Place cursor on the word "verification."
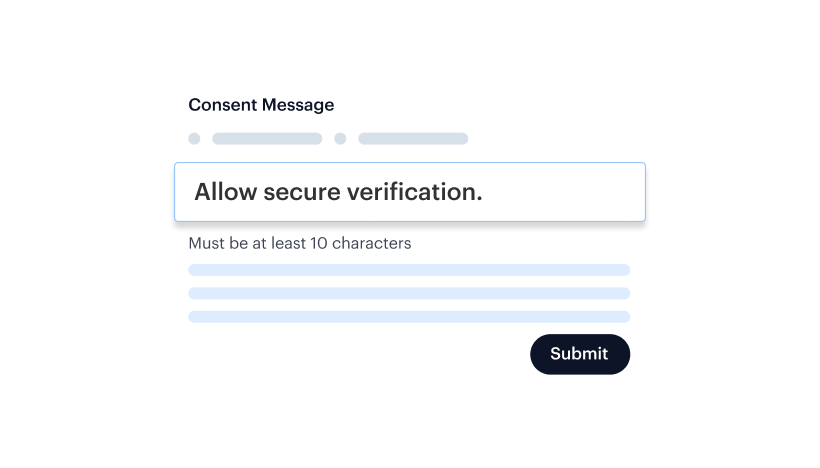The image size is (820, 468). click(x=413, y=192)
